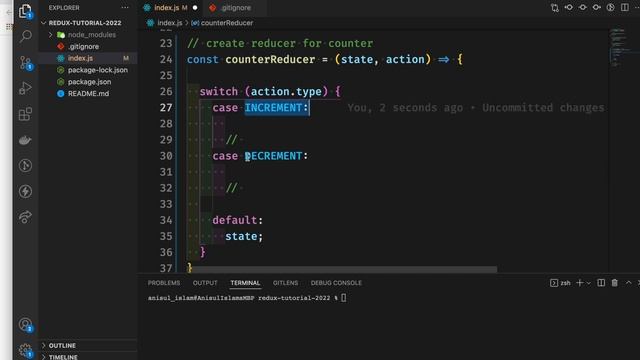Image resolution: width=640 pixels, height=360 pixels.
Task: Switch to the DEBUG CONSOLE panel tab
Action: pyautogui.click(x=336, y=283)
